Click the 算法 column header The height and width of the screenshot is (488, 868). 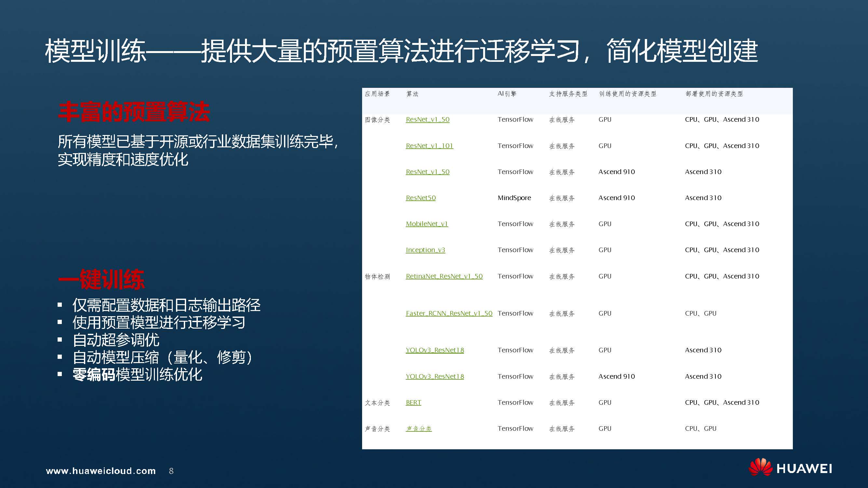412,94
